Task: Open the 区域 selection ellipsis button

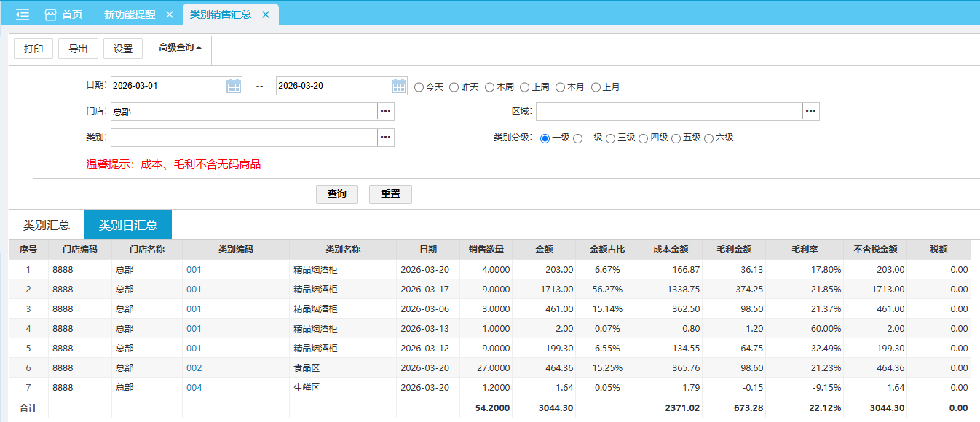Action: pos(810,111)
